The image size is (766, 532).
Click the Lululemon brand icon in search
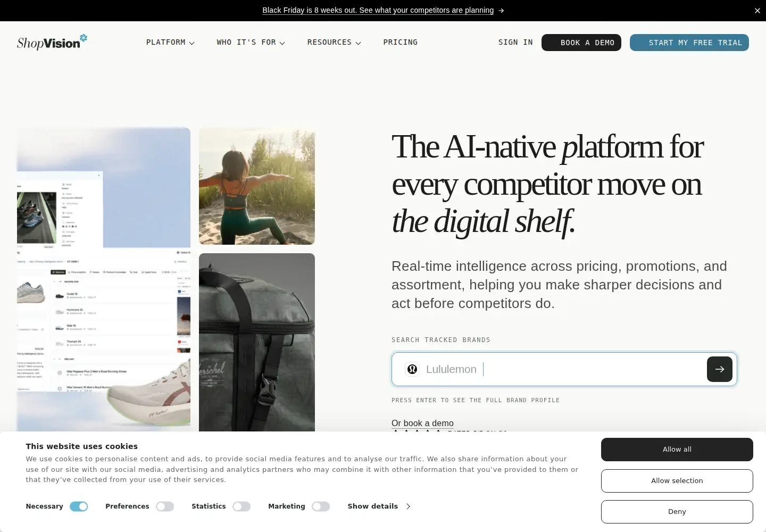(x=412, y=369)
